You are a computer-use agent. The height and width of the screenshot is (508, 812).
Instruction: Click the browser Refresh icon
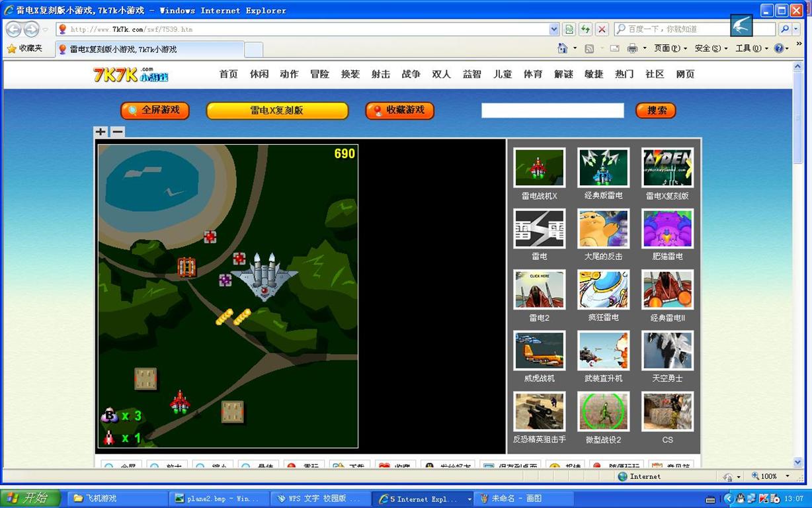(585, 29)
